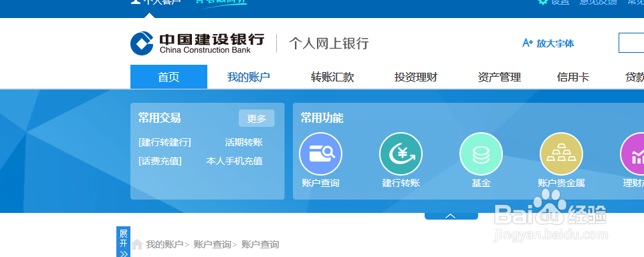
Task: Open the 资产管理 menu
Action: coord(500,77)
